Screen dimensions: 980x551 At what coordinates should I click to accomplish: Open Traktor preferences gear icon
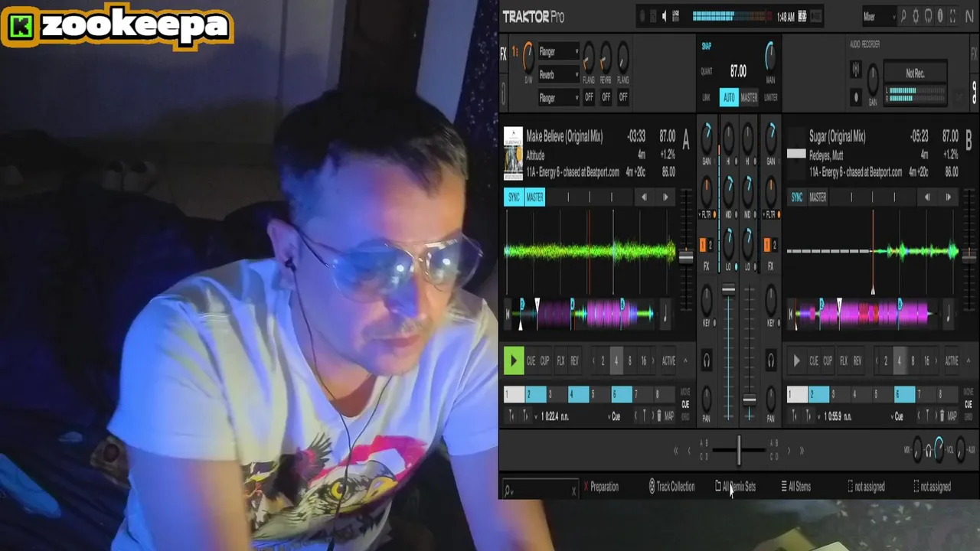click(916, 17)
